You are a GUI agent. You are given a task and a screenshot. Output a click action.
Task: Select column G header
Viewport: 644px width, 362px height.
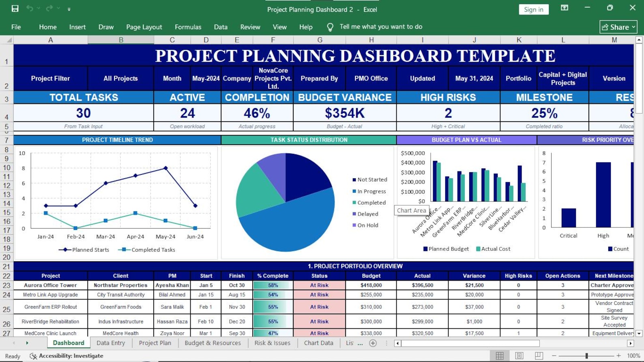point(320,40)
